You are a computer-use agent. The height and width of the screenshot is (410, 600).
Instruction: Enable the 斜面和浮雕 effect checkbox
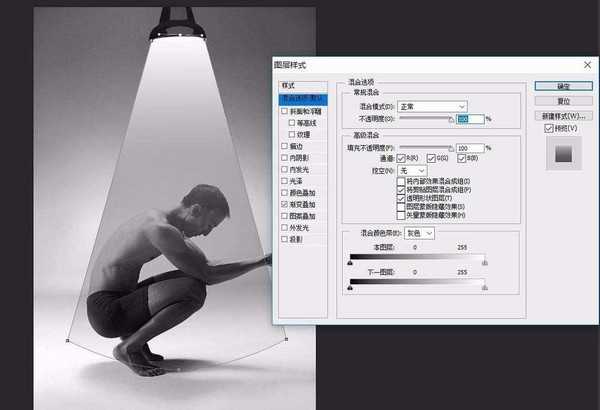click(x=284, y=111)
